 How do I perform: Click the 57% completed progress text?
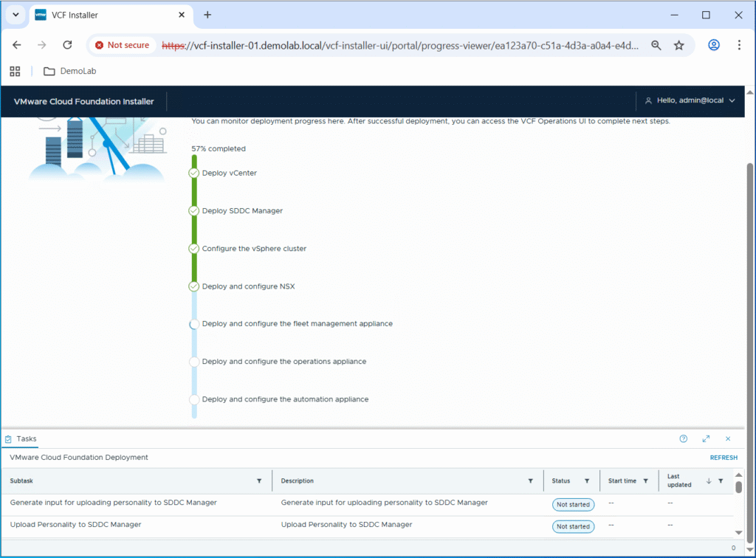coord(219,148)
